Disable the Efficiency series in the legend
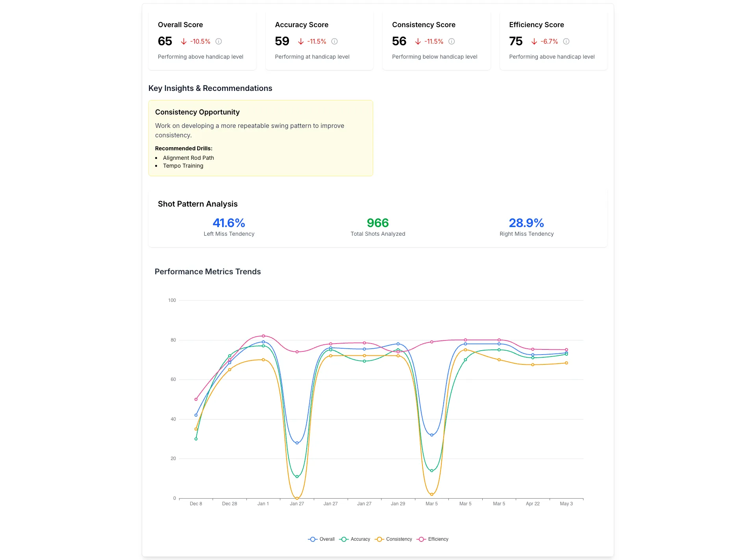Viewport: 750px width, 560px height. [432, 539]
